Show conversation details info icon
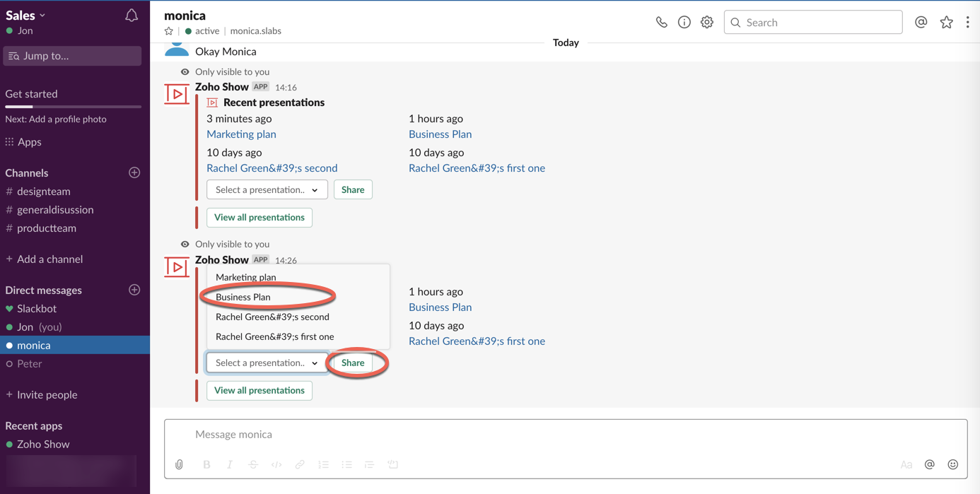Screen dimensions: 980x494 (684, 23)
